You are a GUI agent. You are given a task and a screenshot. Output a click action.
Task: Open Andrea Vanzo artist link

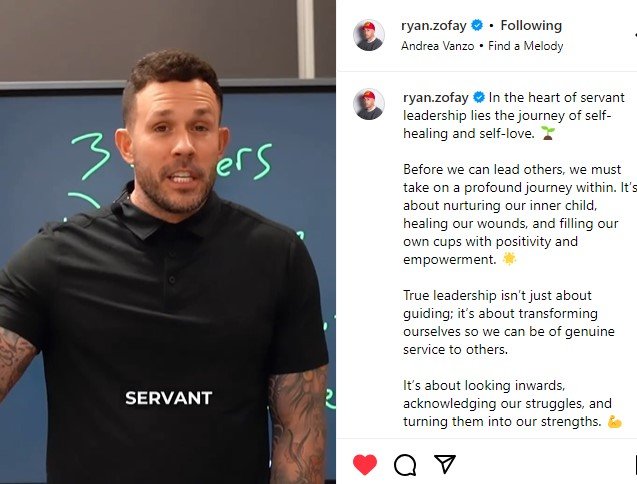point(438,46)
